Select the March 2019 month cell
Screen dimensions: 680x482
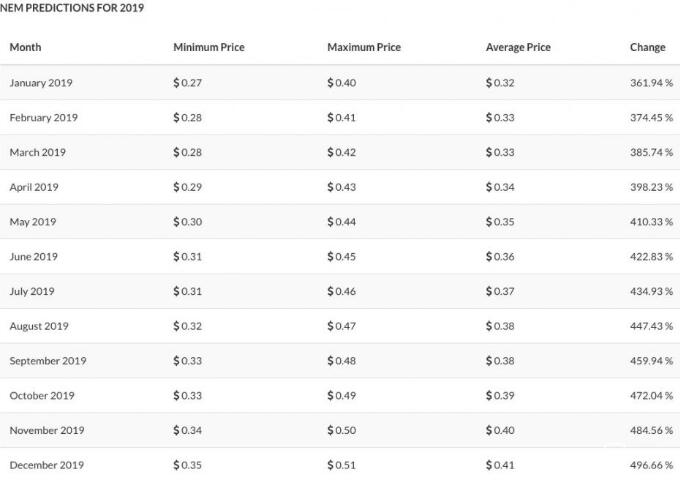pyautogui.click(x=37, y=152)
